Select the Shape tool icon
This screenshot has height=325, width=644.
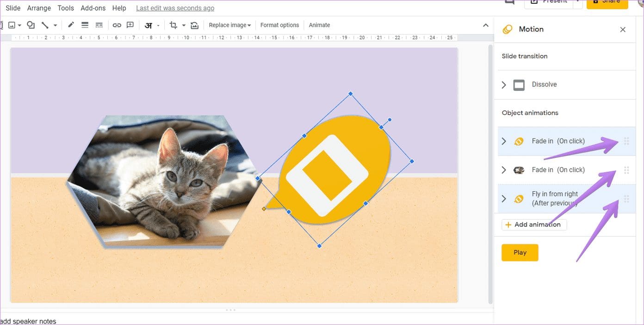(x=31, y=25)
